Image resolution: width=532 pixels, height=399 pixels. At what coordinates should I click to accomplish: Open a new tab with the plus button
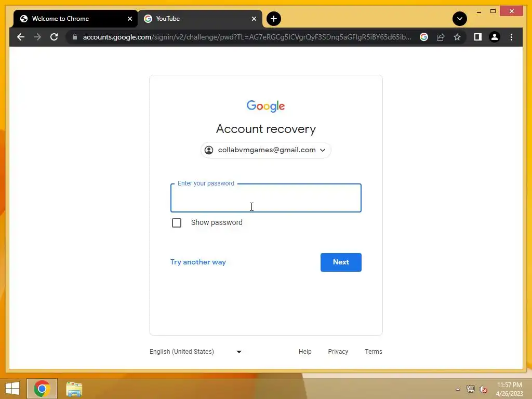pos(274,19)
